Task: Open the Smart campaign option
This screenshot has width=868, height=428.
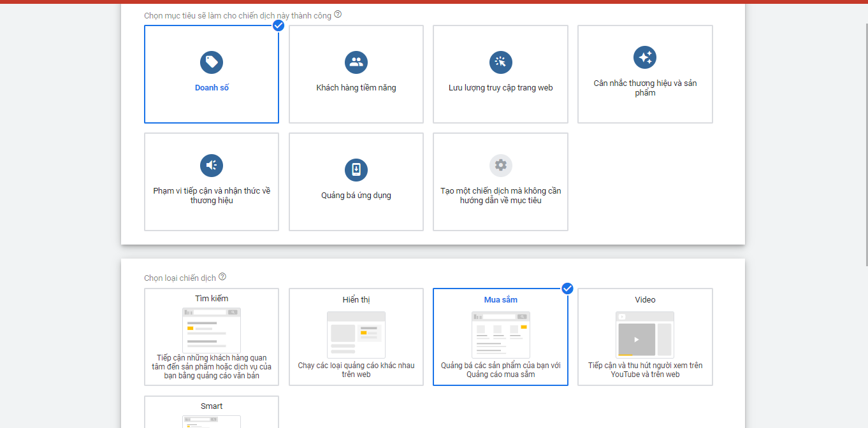Action: point(211,411)
